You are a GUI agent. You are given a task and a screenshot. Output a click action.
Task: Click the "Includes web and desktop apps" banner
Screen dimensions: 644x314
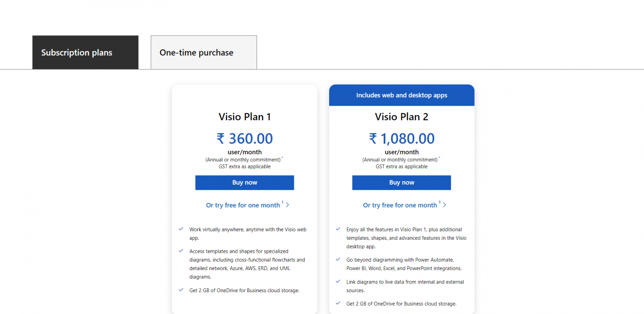[x=402, y=95]
